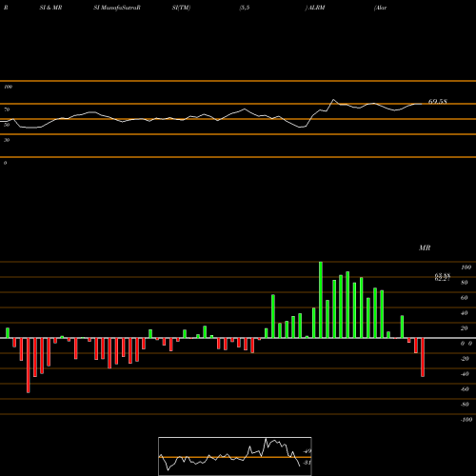Click the MR axis label -20
This screenshot has height=476, width=476.
pos(465,359)
